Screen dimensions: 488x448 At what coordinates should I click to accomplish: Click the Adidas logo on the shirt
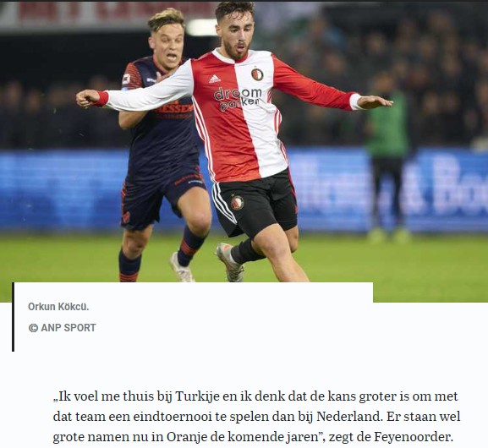click(x=215, y=79)
